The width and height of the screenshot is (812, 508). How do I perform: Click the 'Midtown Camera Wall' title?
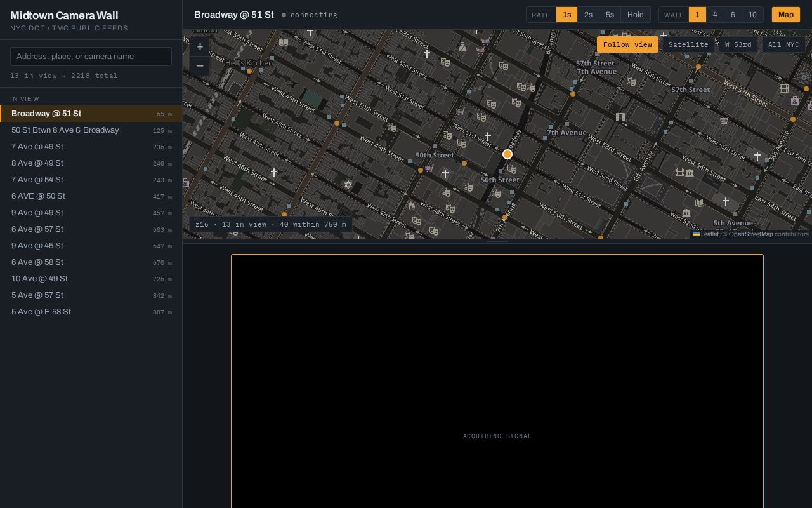[64, 15]
